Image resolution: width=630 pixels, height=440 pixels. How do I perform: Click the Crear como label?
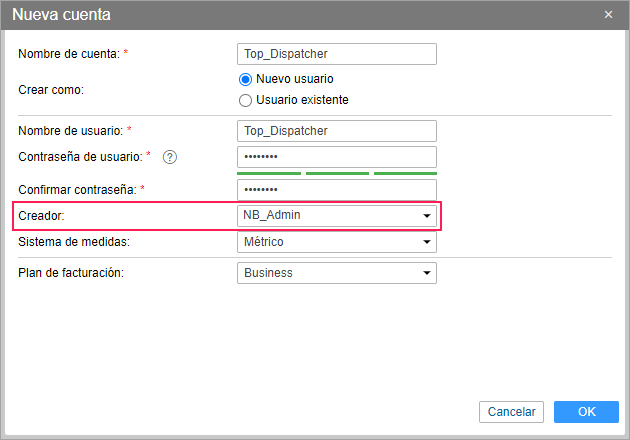[51, 89]
